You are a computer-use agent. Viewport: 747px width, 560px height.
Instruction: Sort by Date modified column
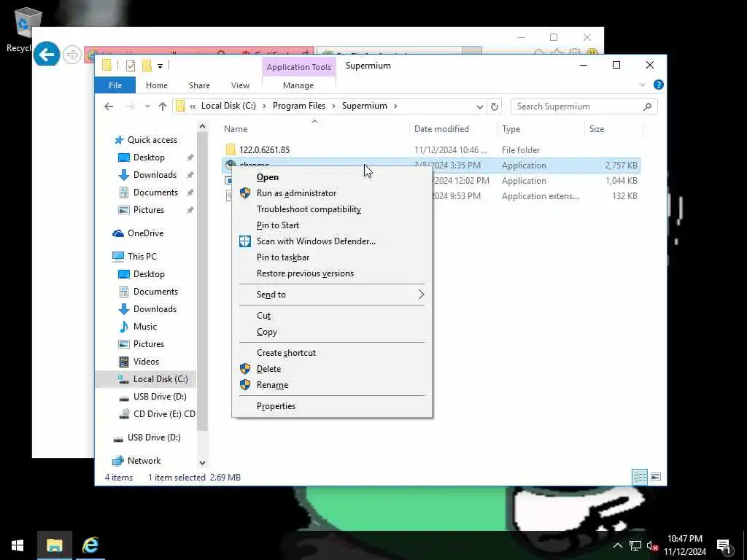pos(441,129)
